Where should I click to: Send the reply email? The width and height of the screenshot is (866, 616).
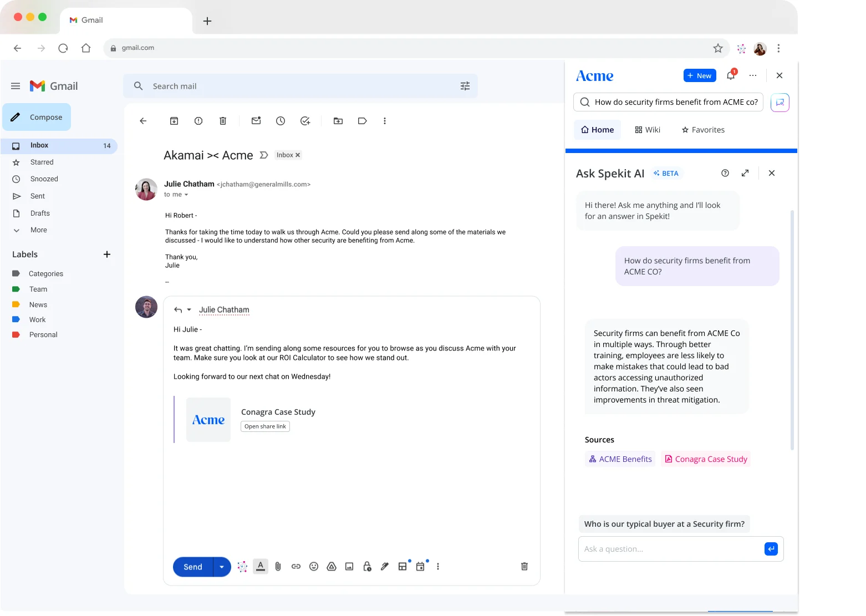click(x=193, y=567)
